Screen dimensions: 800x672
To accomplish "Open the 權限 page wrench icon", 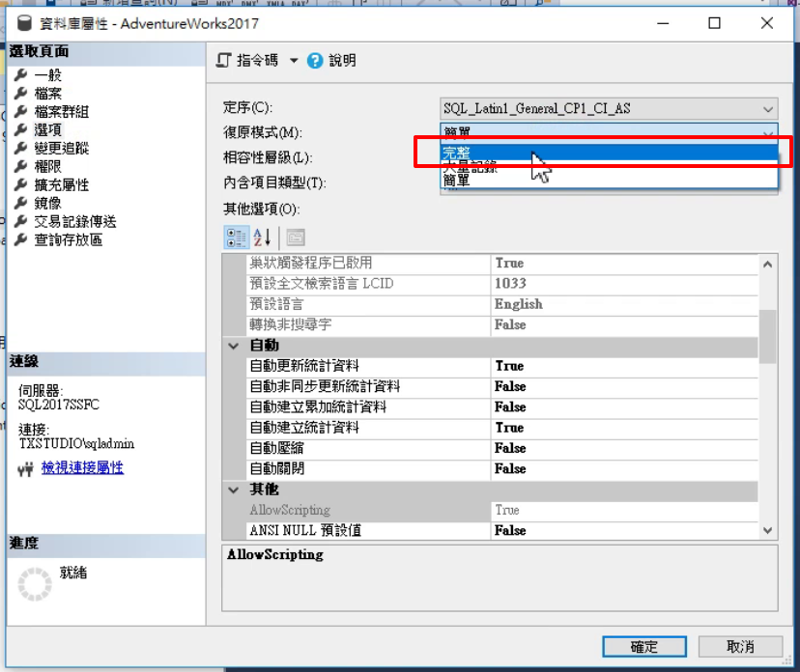I will point(21,167).
